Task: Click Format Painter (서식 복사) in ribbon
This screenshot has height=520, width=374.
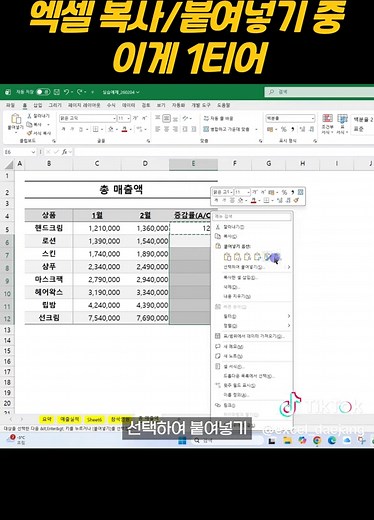Action: 39,133
